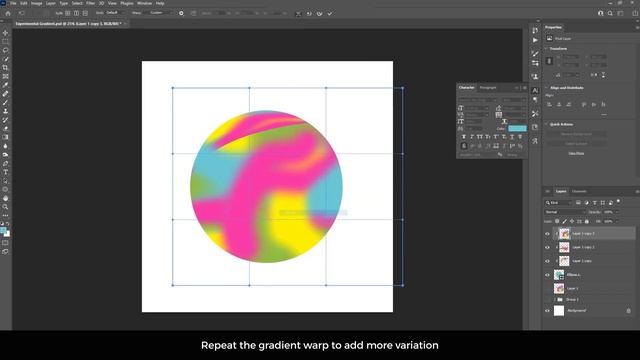Open the Brushes panel icon in dock

point(535,53)
